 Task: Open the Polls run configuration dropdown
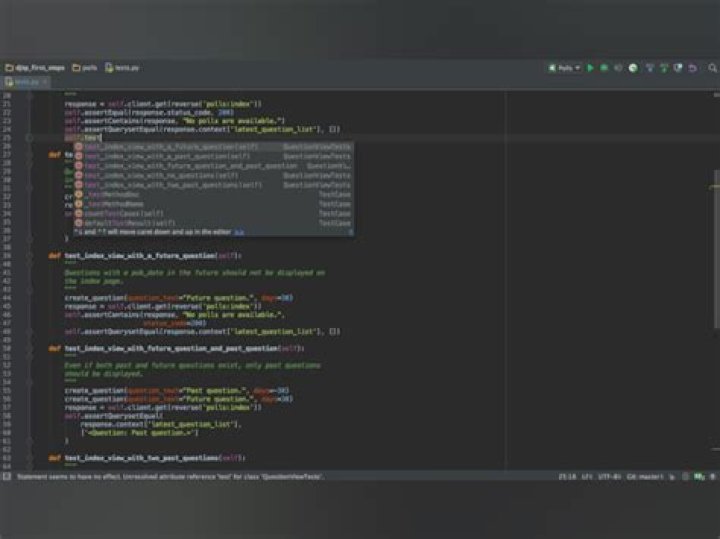pyautogui.click(x=564, y=68)
